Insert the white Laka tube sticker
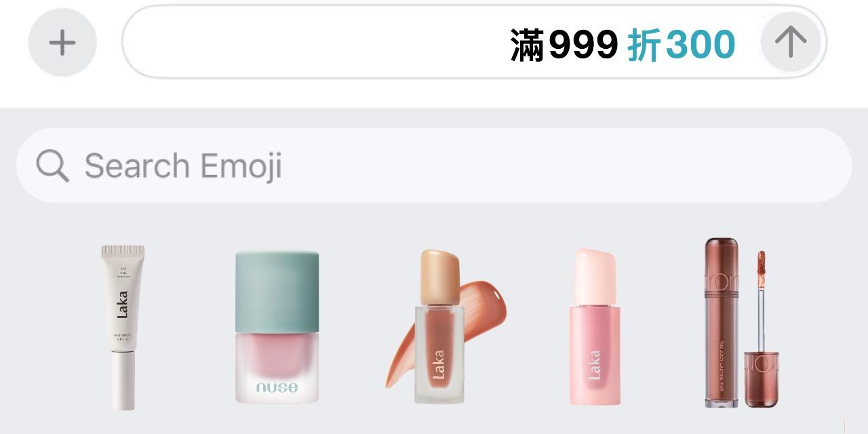This screenshot has height=434, width=868. [x=123, y=328]
